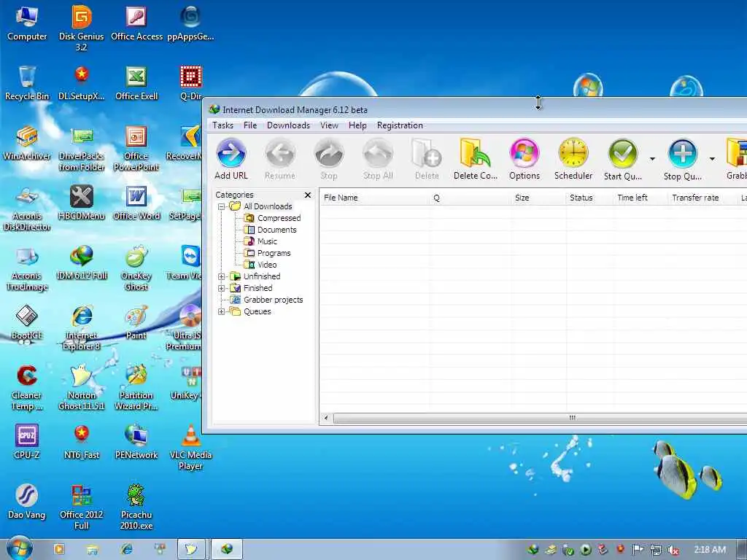This screenshot has height=560, width=747.
Task: Click the Stop All toolbar icon
Action: [x=379, y=153]
